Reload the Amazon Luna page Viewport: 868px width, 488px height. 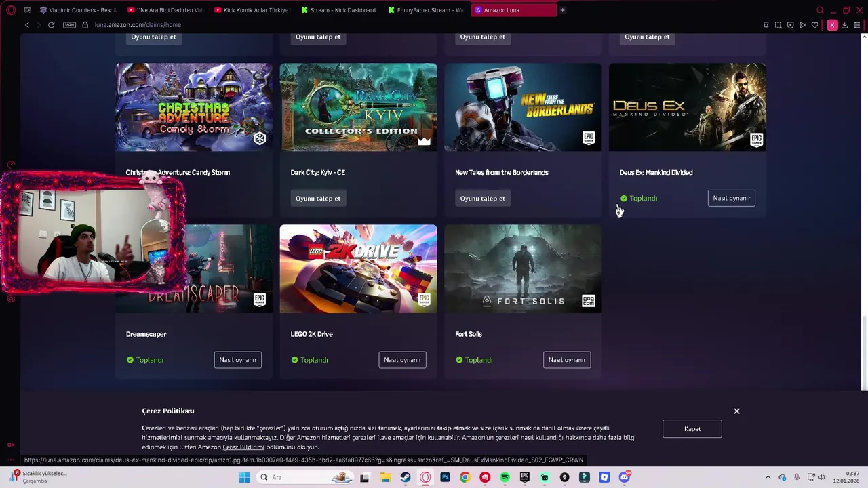(51, 25)
